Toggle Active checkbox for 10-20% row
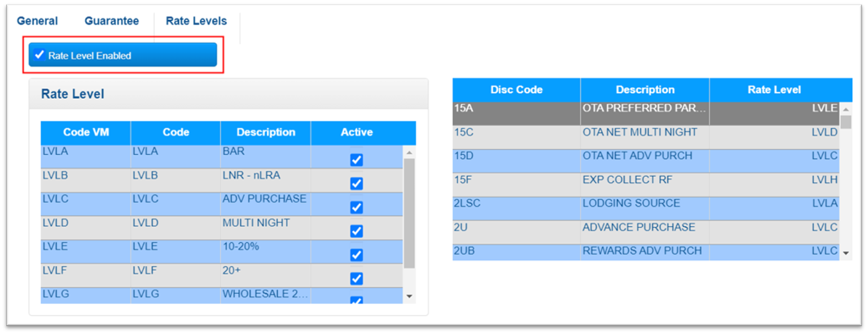Screen dimensions: 868x334 tap(356, 255)
